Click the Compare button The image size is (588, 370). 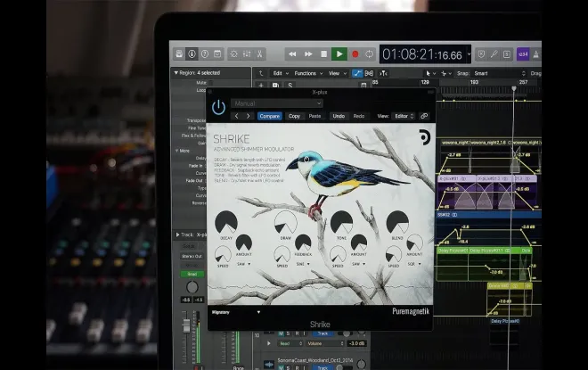pyautogui.click(x=270, y=116)
